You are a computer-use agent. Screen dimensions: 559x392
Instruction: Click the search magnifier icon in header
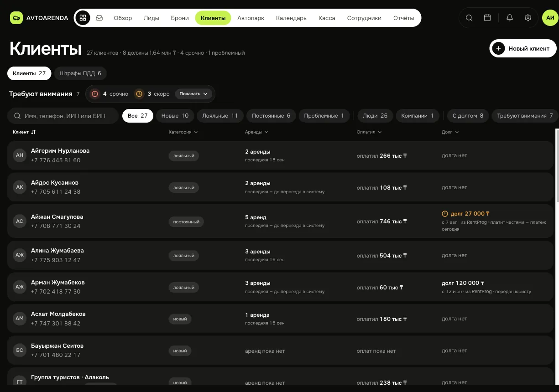point(469,18)
